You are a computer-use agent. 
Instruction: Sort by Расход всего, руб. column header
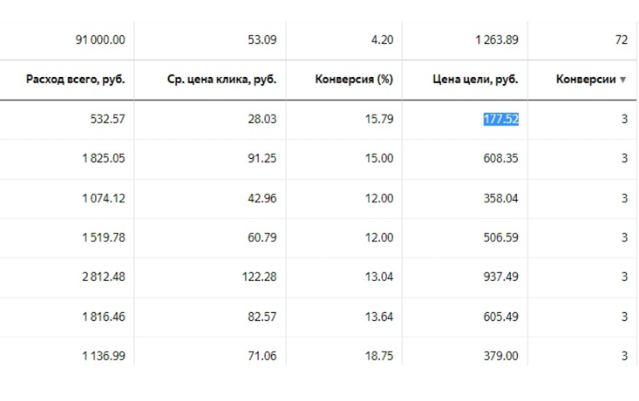[x=75, y=80]
